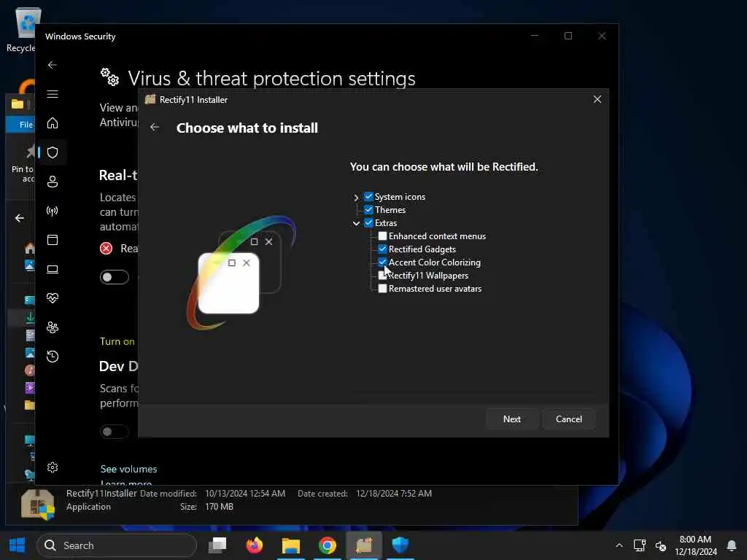Open File Explorer from taskbar
Image resolution: width=747 pixels, height=560 pixels.
[x=290, y=545]
